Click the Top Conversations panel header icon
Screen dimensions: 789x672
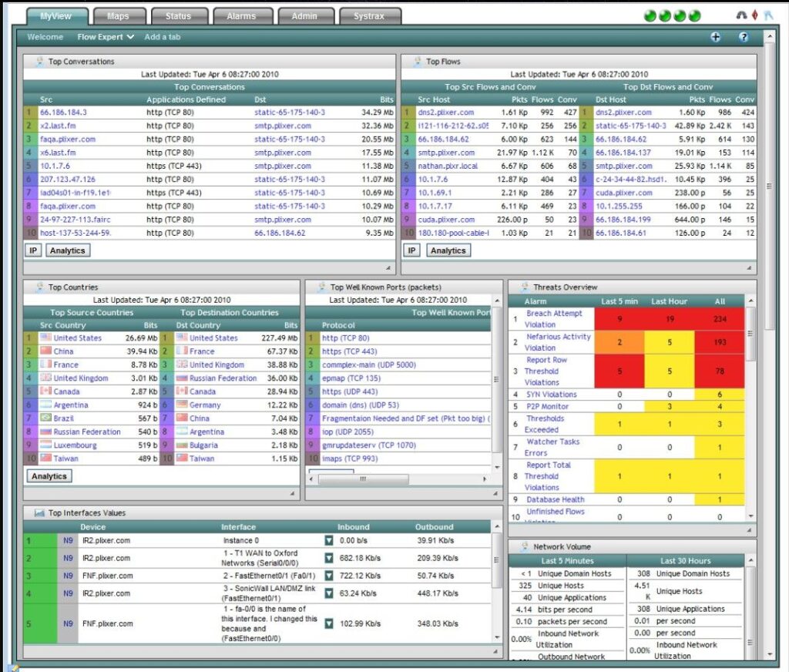point(39,62)
